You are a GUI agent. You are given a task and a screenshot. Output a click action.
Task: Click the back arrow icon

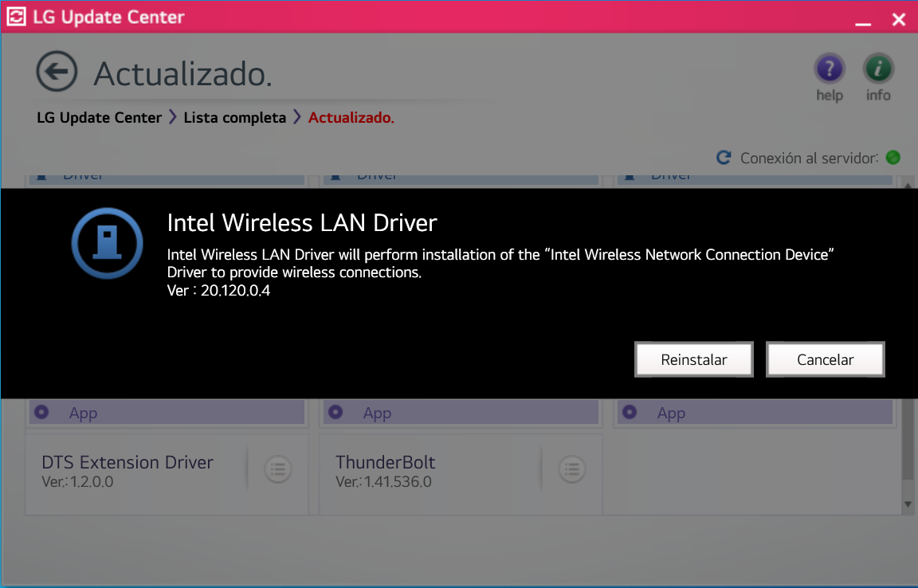click(57, 72)
